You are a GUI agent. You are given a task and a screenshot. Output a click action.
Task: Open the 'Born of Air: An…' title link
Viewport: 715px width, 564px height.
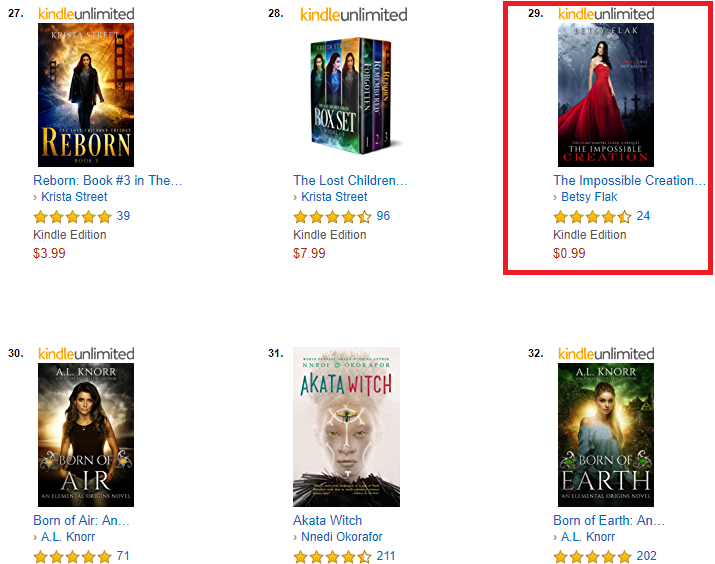(82, 521)
